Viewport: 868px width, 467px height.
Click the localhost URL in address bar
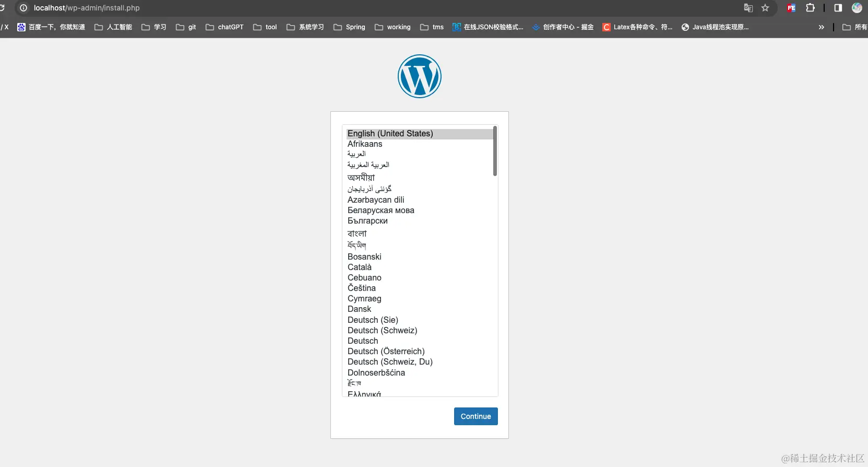click(x=87, y=8)
